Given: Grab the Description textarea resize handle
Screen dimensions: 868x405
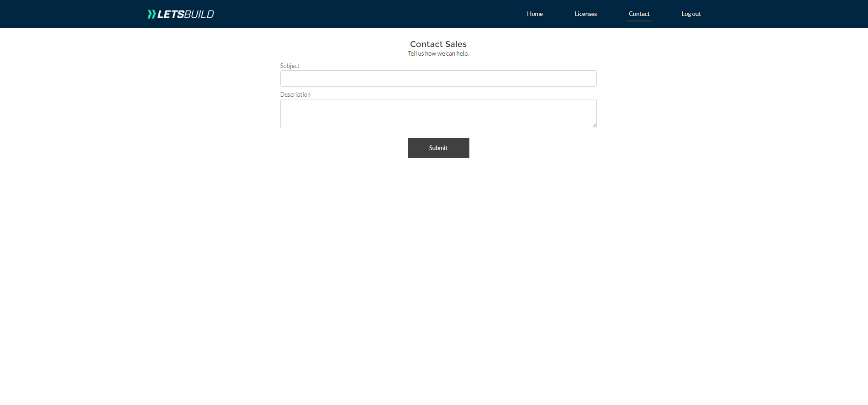Looking at the screenshot, I should pyautogui.click(x=594, y=125).
